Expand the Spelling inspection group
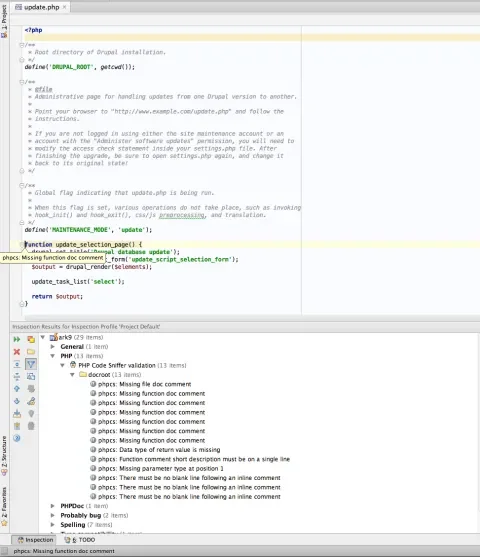This screenshot has height=557, width=480. pos(53,525)
